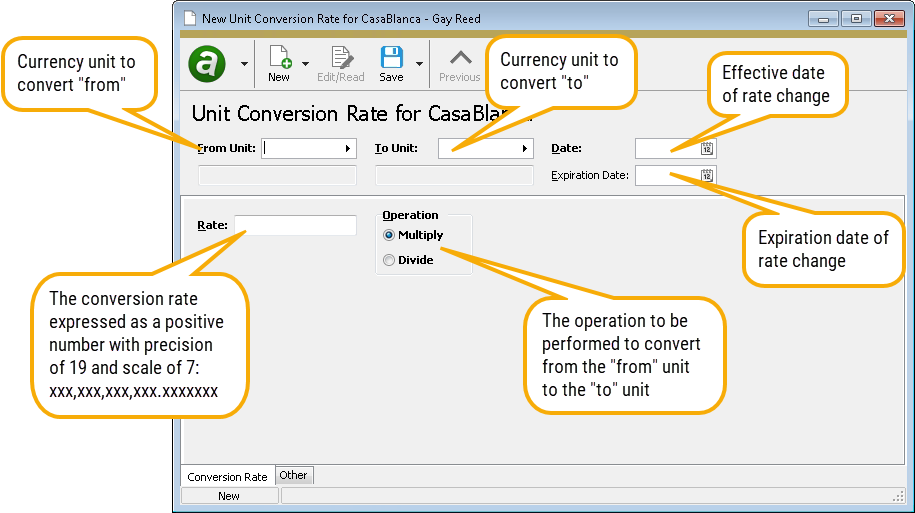
Task: Open the To Unit lookup arrow
Action: tap(524, 149)
